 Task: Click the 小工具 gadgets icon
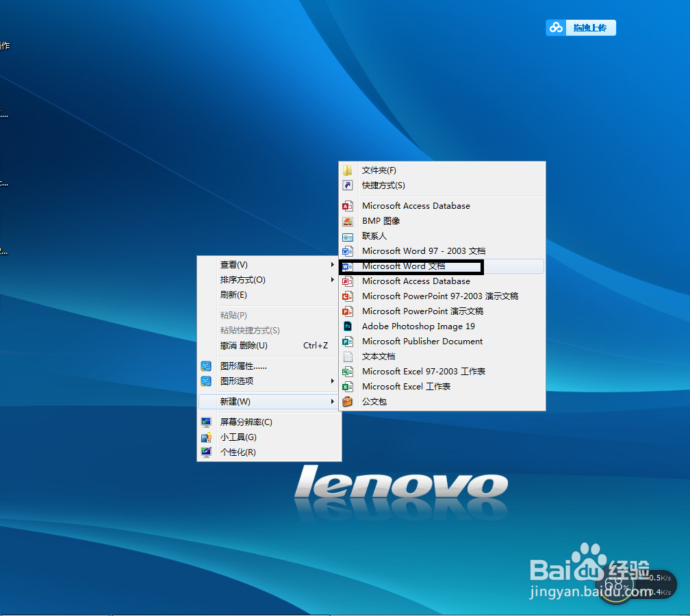(206, 437)
